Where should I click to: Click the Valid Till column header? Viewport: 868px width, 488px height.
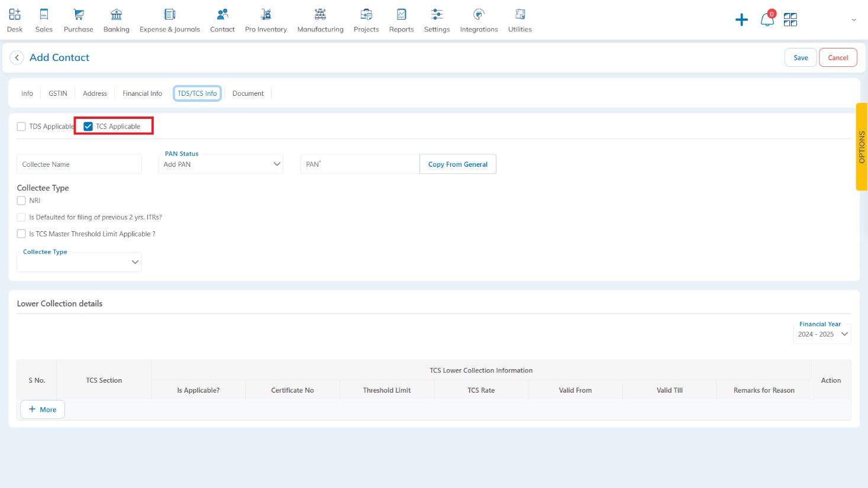point(670,390)
